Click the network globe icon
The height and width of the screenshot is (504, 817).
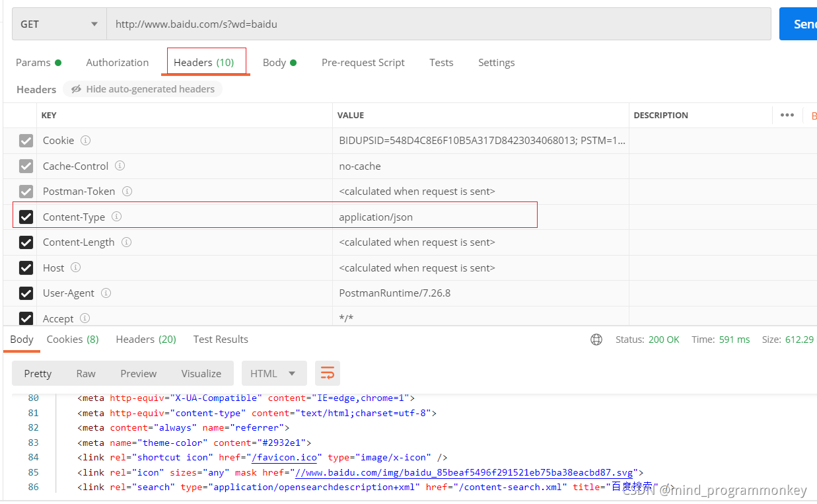596,340
